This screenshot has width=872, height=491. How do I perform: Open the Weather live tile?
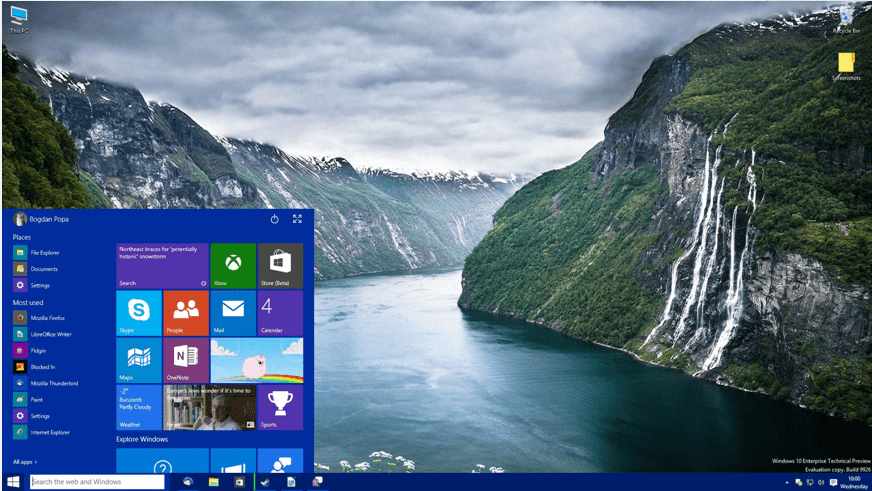click(139, 407)
